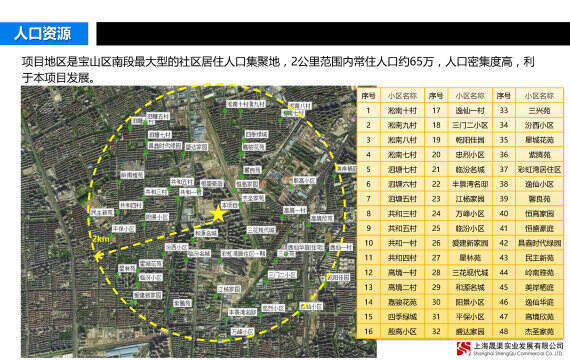Click the red company logo at bottom right
Screen dimensions: 570x360
[463, 348]
